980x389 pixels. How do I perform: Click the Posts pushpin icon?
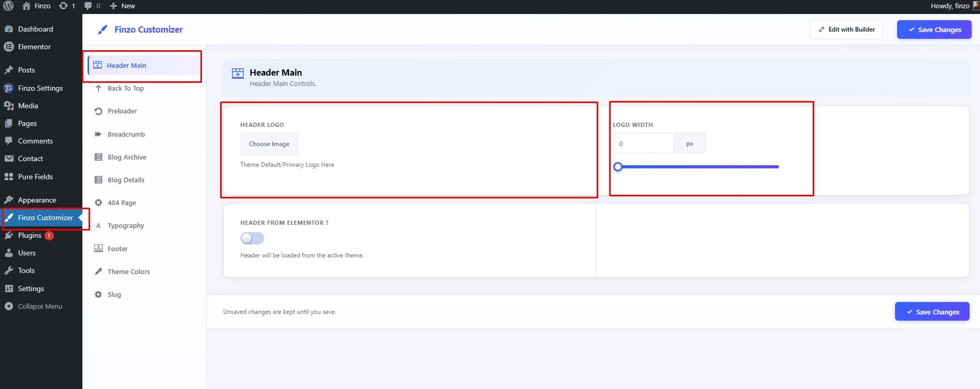click(x=9, y=70)
